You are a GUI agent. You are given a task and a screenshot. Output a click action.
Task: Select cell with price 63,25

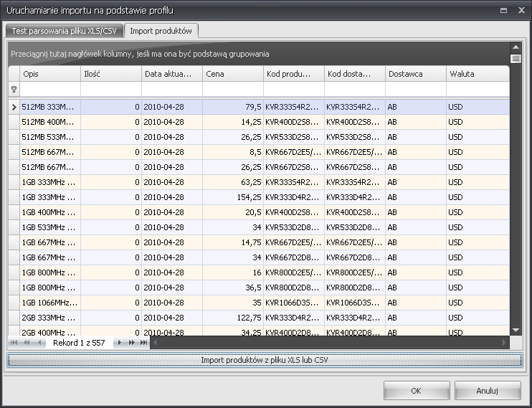point(233,182)
